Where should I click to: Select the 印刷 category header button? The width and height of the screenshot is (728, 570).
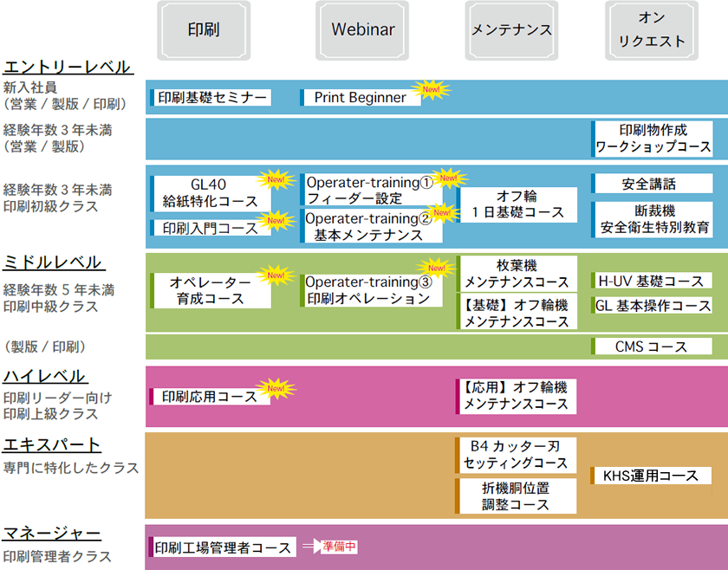(204, 30)
